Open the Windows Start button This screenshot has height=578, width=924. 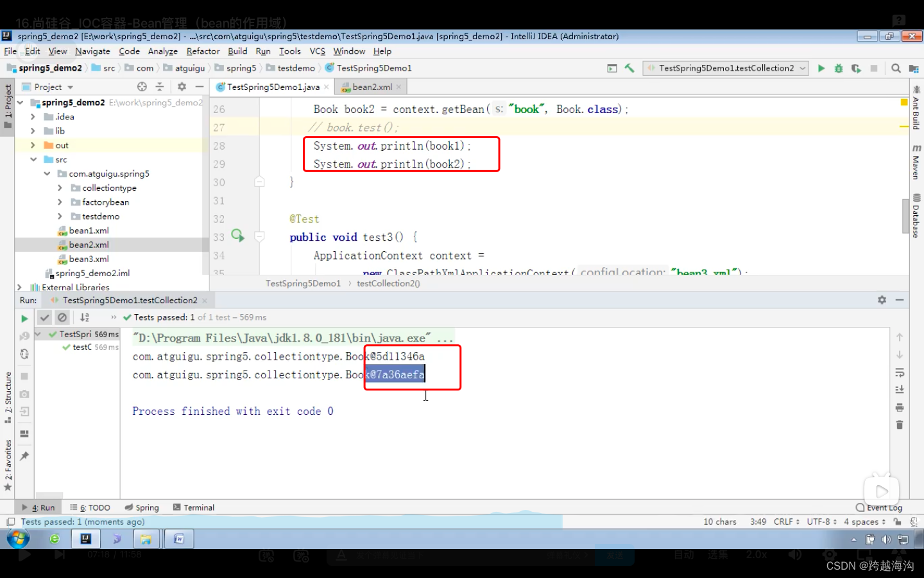coord(18,538)
